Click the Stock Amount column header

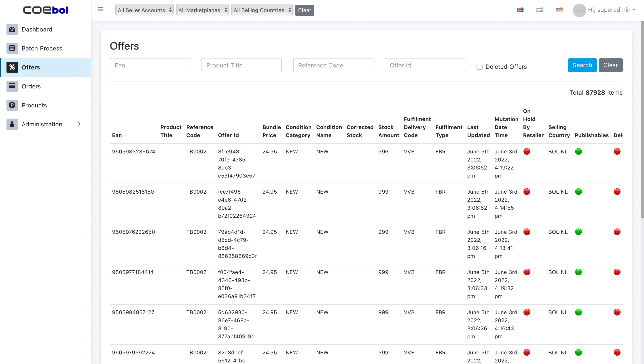click(388, 131)
